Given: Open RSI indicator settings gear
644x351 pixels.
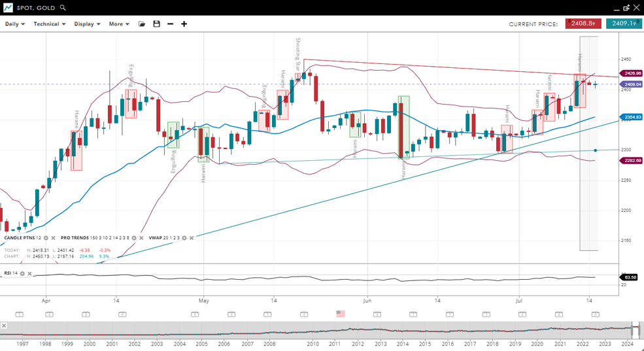Looking at the screenshot, I should pos(22,273).
